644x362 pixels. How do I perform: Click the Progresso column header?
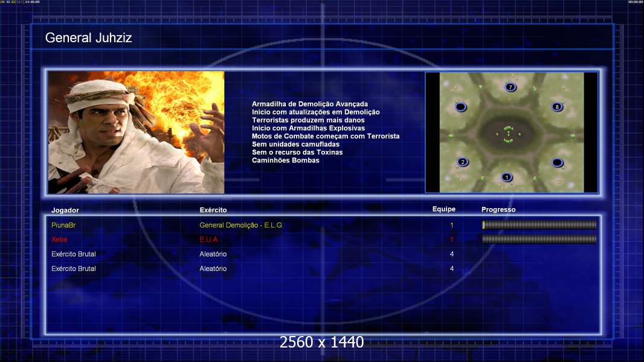coord(498,209)
